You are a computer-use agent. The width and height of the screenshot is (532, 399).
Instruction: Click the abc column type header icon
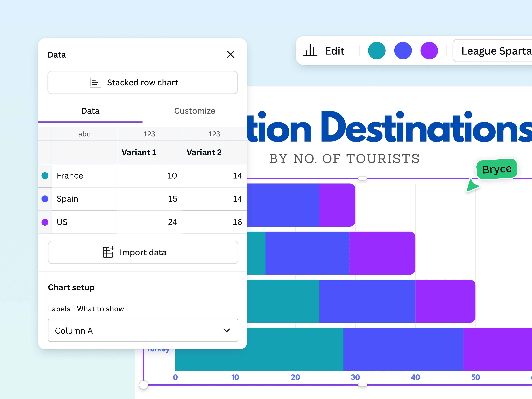point(84,134)
